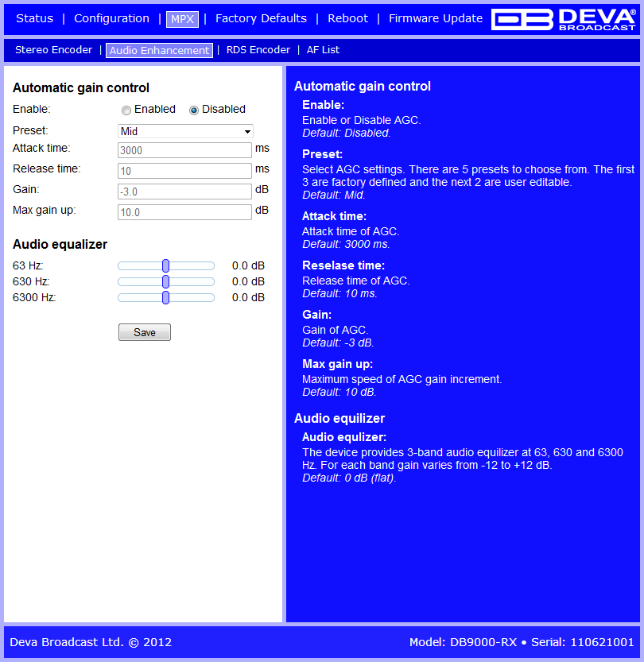Click 'Default: 0 dB (flat).' text
The width and height of the screenshot is (644, 662).
click(x=349, y=478)
